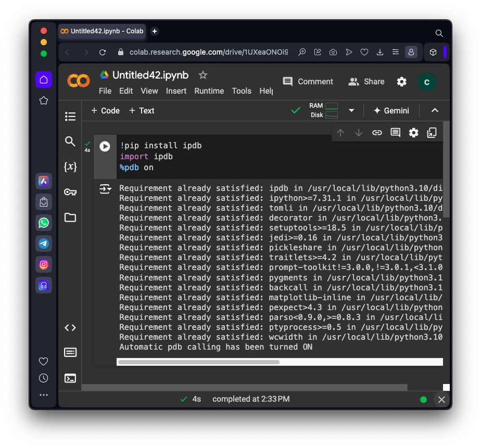This screenshot has height=448, width=481.
Task: Open browser home icon in sidebar
Action: point(44,80)
